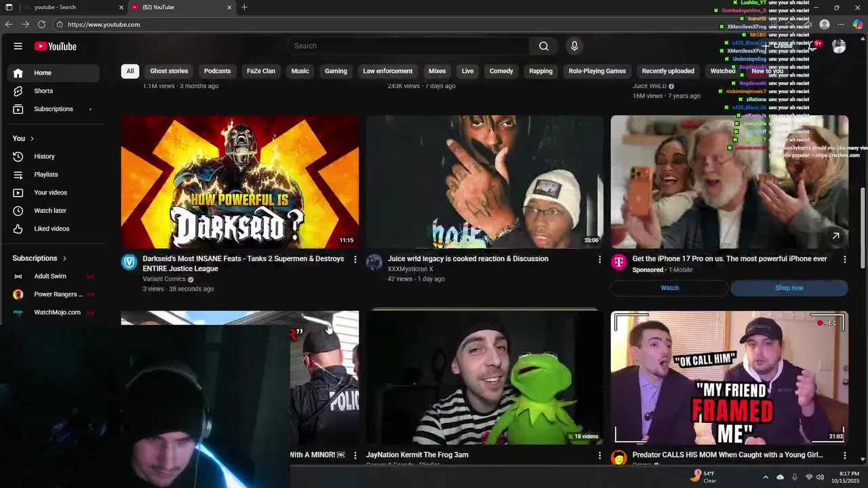This screenshot has width=868, height=488.
Task: Click the Watch button on T-Mobile ad
Action: click(669, 288)
